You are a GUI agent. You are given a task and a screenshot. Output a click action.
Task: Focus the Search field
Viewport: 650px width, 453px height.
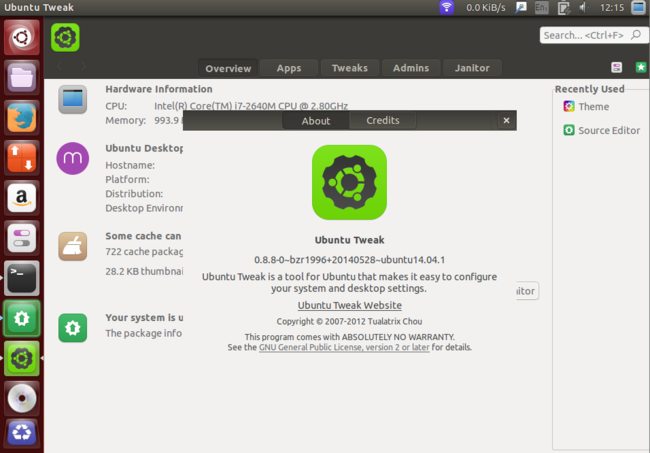(593, 35)
